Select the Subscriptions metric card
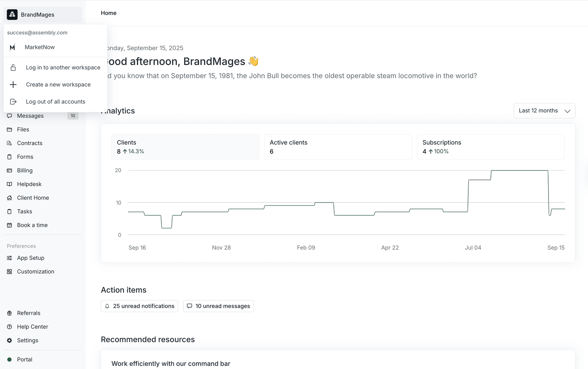 click(491, 147)
